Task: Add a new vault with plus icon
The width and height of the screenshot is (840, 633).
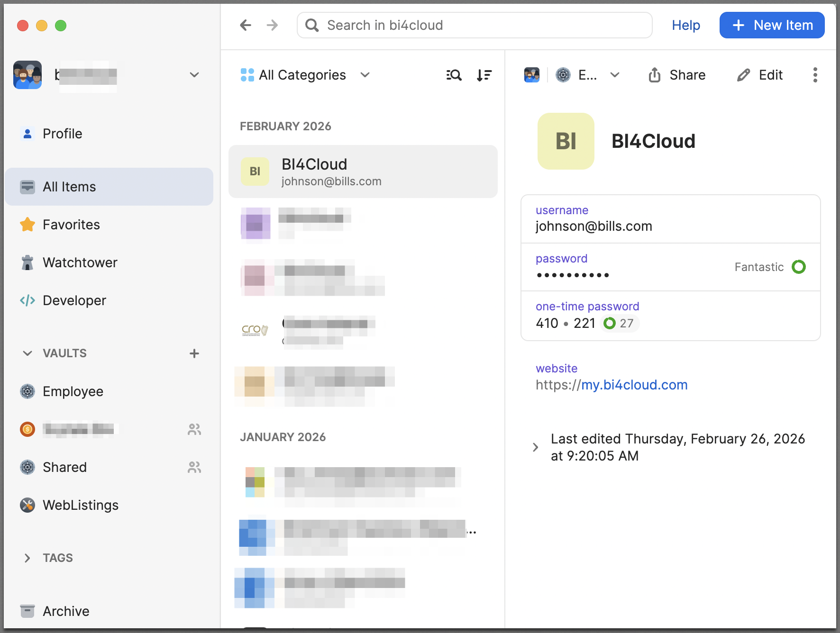Action: [x=194, y=353]
